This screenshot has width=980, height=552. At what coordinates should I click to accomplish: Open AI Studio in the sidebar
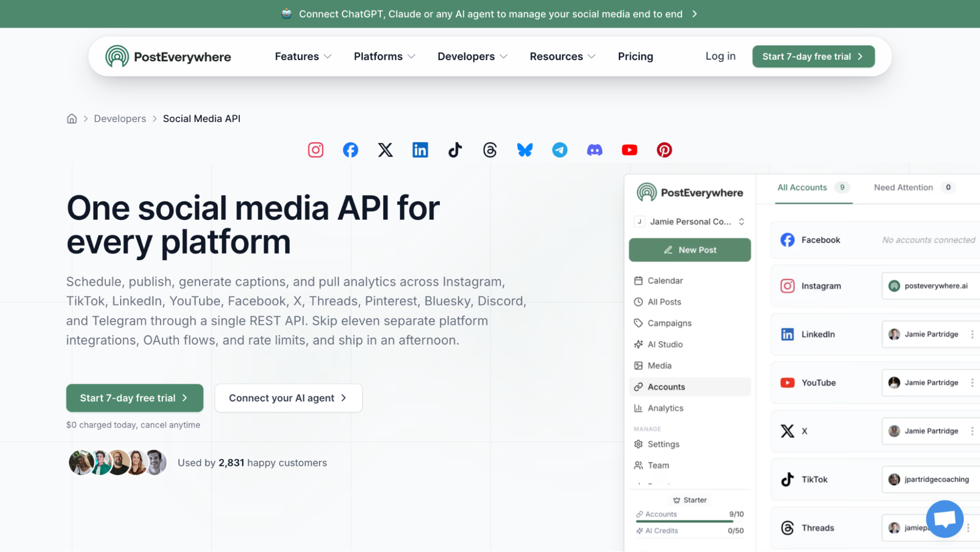[x=690, y=345]
